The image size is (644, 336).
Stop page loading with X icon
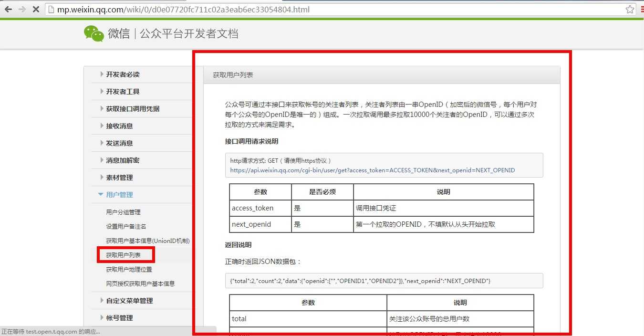36,9
